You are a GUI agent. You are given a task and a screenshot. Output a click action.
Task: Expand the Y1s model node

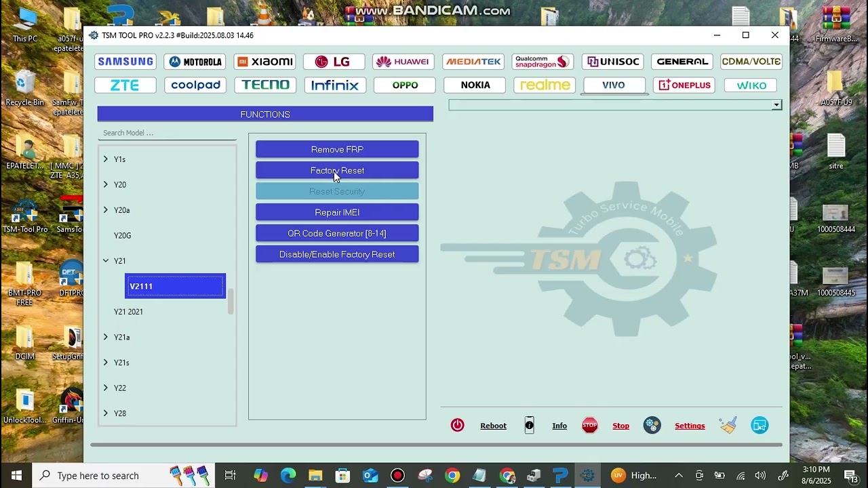coord(106,159)
